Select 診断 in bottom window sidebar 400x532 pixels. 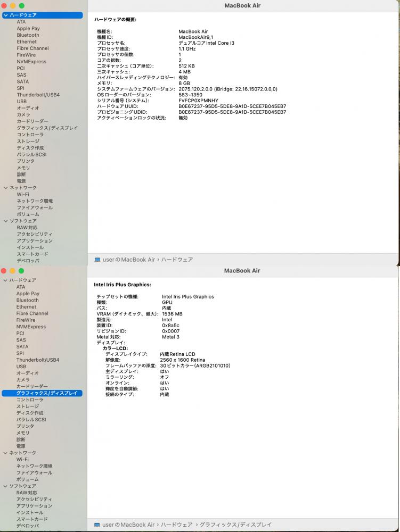pyautogui.click(x=21, y=439)
